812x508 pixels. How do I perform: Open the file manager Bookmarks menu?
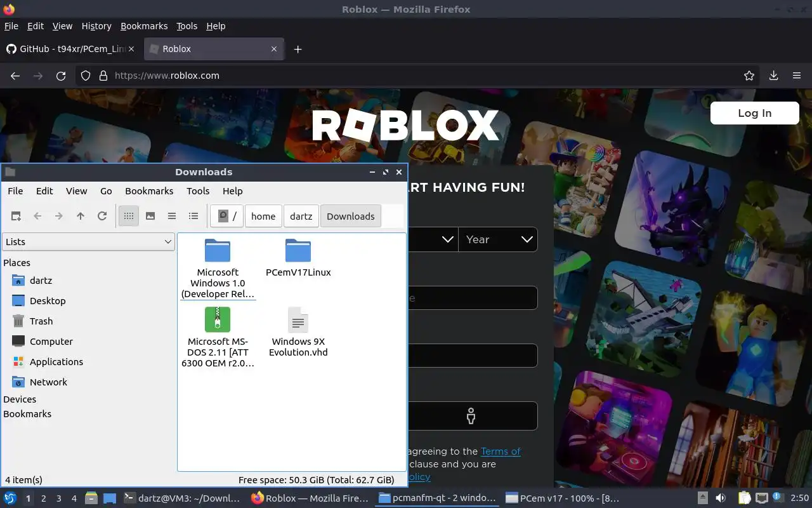coord(149,190)
